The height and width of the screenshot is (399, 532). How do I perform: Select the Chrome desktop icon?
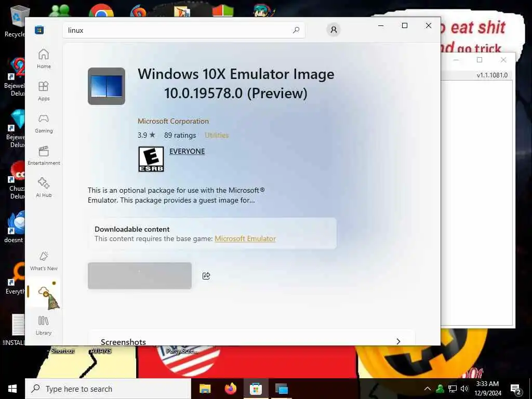click(x=101, y=10)
